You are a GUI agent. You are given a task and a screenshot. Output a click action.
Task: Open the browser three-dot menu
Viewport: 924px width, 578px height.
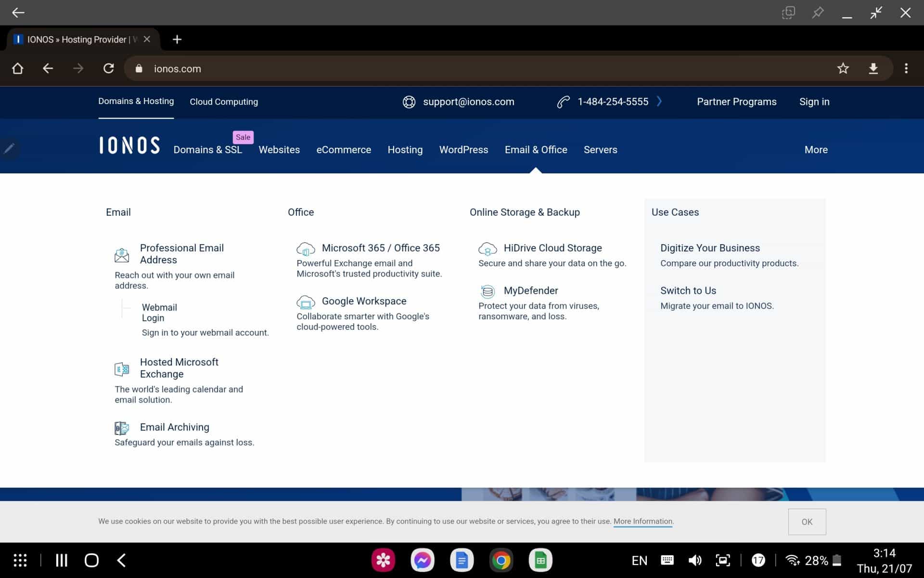[x=906, y=68]
